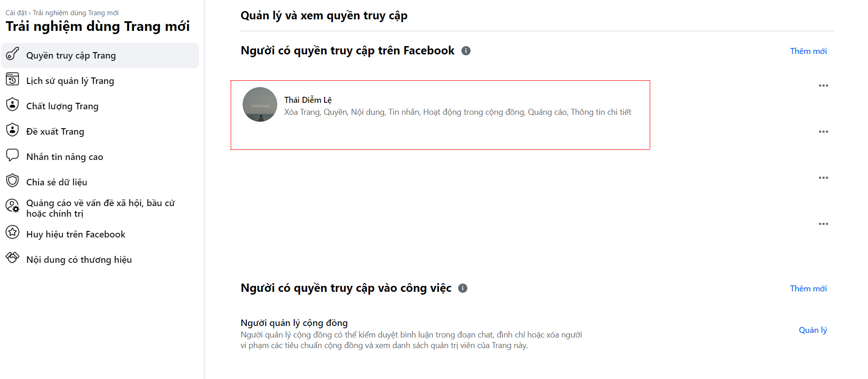Click the name Thái Diễm Lệ
868x379 pixels.
[308, 100]
